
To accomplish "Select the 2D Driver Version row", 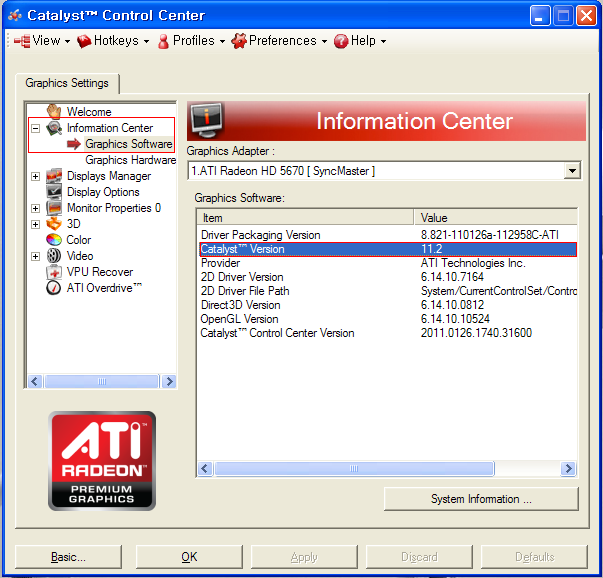I will [x=388, y=277].
